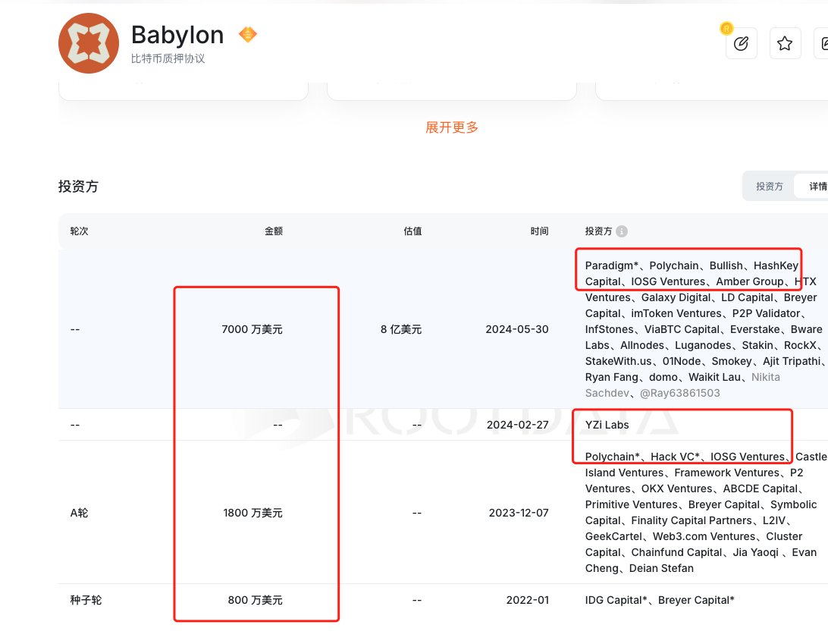Select the 2023-12-07 date cell
828x644 pixels.
point(519,513)
